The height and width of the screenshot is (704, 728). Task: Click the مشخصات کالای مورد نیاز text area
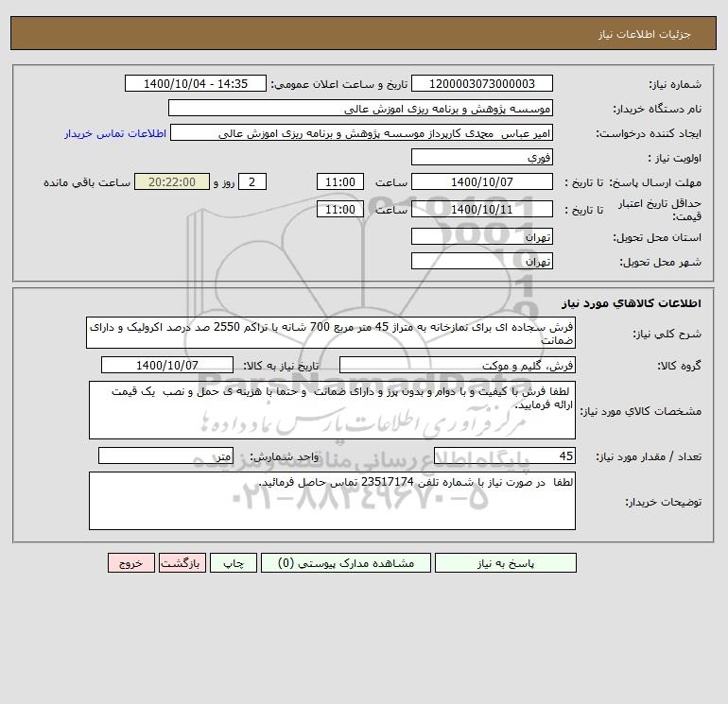coord(332,410)
